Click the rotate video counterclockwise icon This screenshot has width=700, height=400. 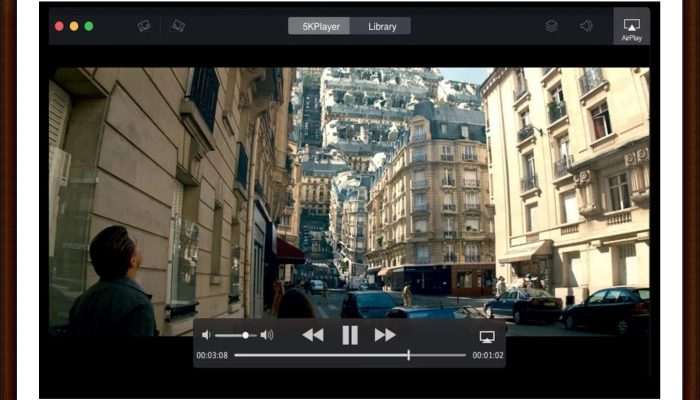(x=144, y=26)
